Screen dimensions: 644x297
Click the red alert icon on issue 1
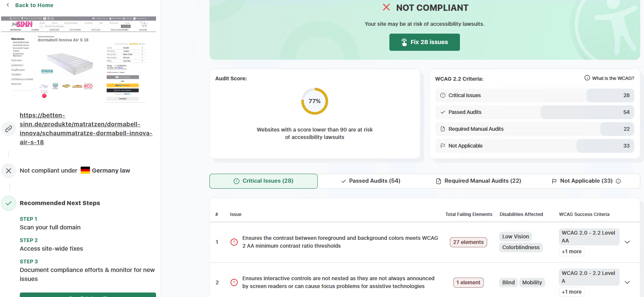(234, 242)
